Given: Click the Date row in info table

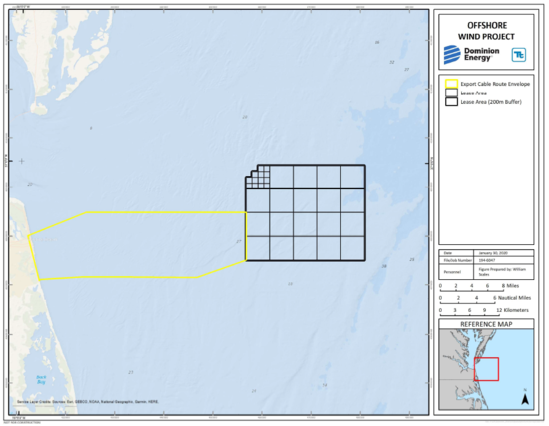Looking at the screenshot, I should pos(486,253).
